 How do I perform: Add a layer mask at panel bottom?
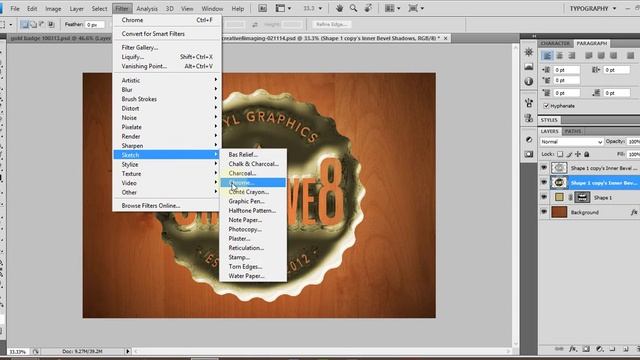(586, 349)
